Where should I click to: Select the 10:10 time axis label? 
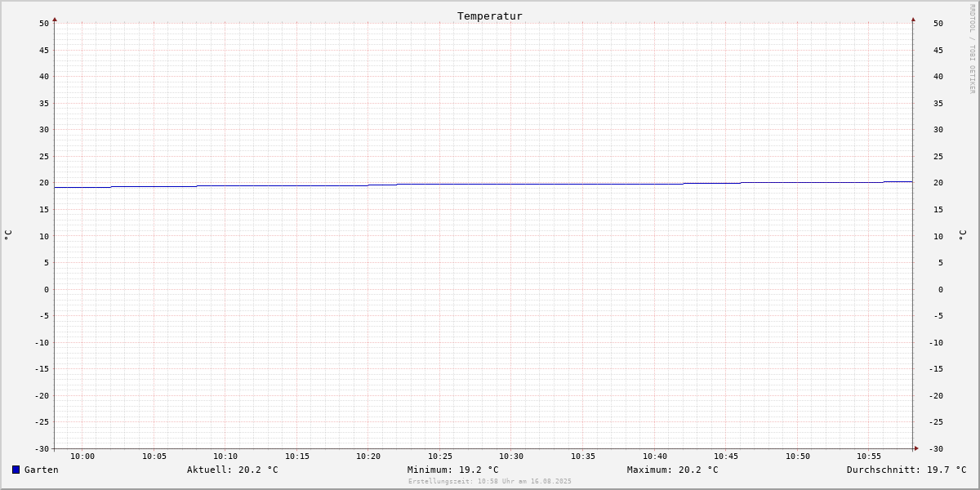225,456
